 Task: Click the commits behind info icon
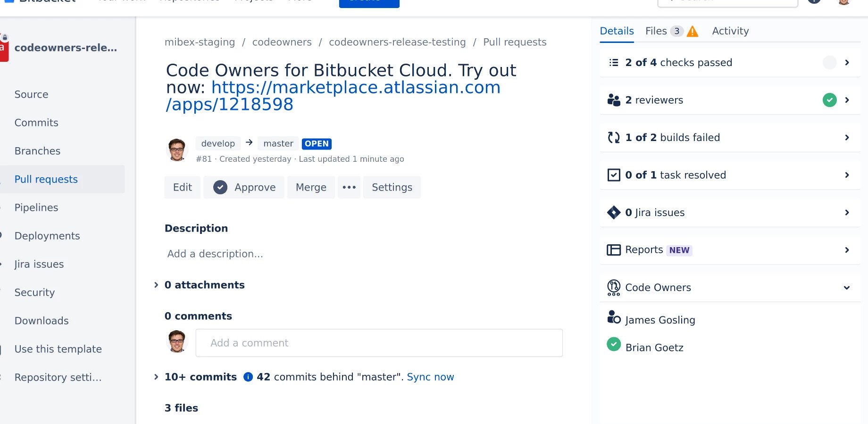(248, 377)
